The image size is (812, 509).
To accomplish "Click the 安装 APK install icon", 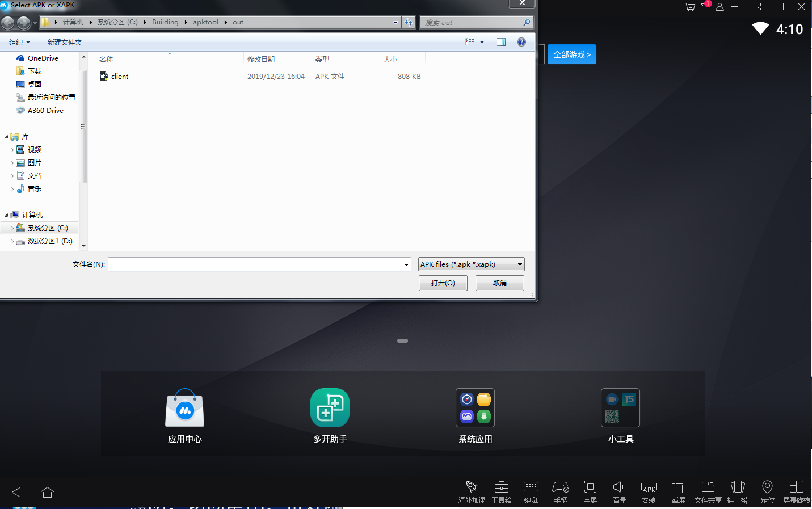I will pos(649,491).
